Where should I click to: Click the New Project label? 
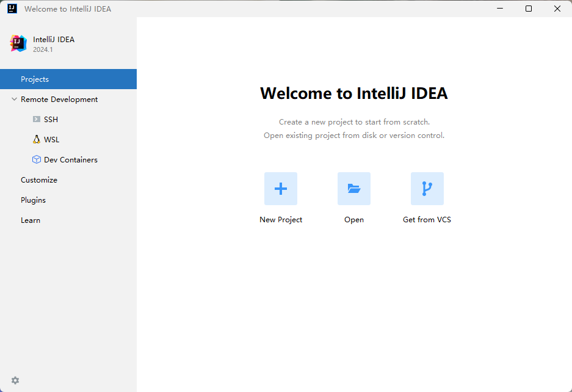coord(280,219)
